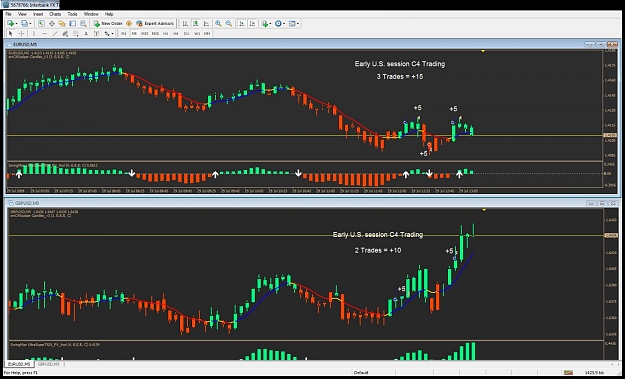
Task: Show the Market Watch window
Action: pyautogui.click(x=41, y=24)
